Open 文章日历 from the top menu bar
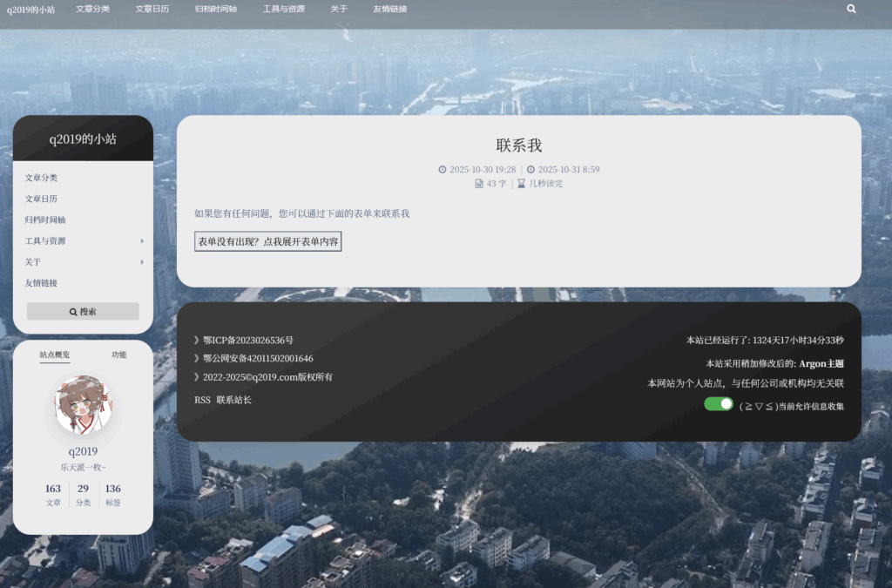892x588 pixels. (x=152, y=9)
